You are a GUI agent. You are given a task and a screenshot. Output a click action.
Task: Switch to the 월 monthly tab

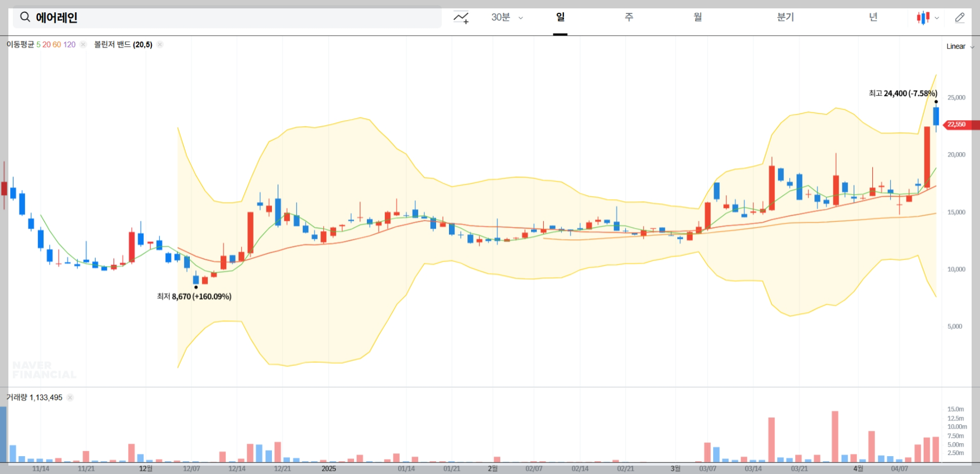(697, 17)
